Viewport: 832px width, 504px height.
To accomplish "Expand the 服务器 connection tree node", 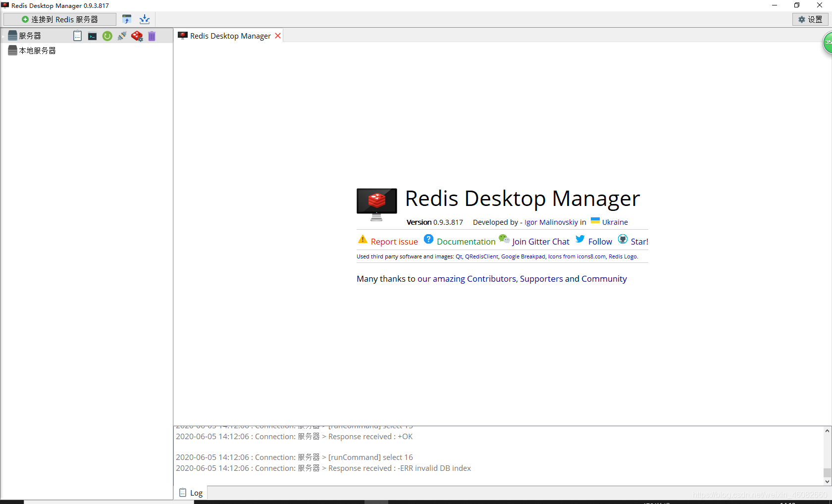I will coord(3,36).
